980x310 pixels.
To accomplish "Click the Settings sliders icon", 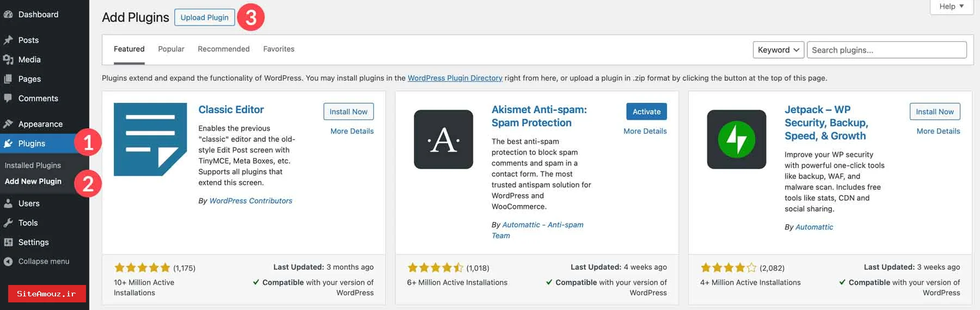I will 8,243.
